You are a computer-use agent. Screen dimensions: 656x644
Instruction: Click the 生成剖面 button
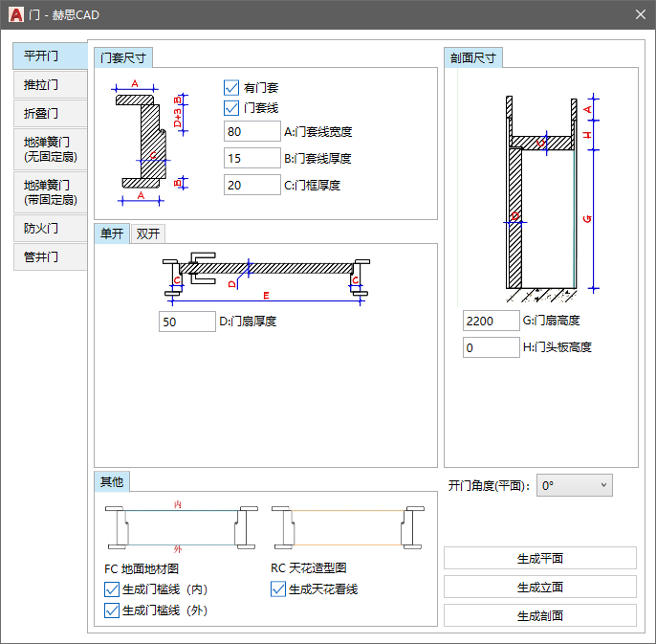pos(540,615)
